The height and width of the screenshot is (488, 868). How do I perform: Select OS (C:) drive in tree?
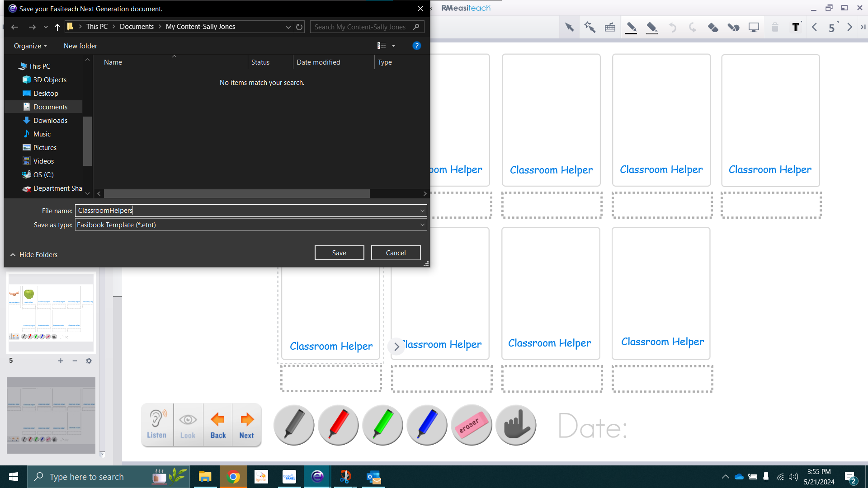[43, 174]
